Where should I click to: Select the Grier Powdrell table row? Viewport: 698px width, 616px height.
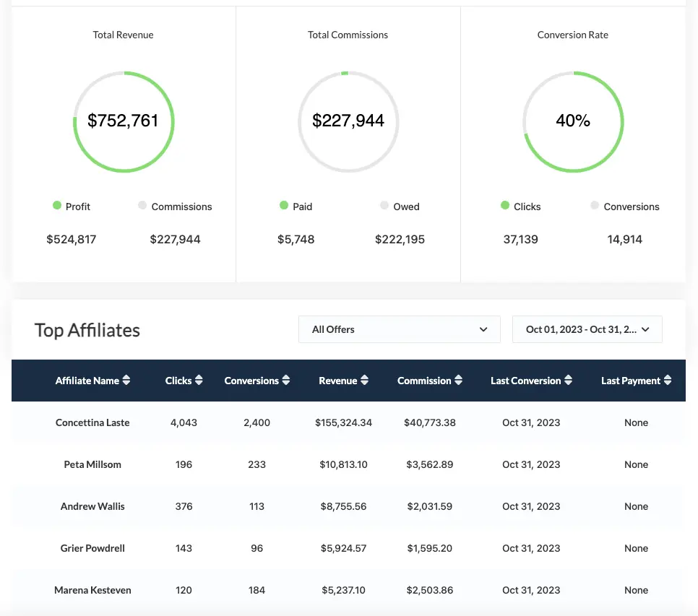92,548
